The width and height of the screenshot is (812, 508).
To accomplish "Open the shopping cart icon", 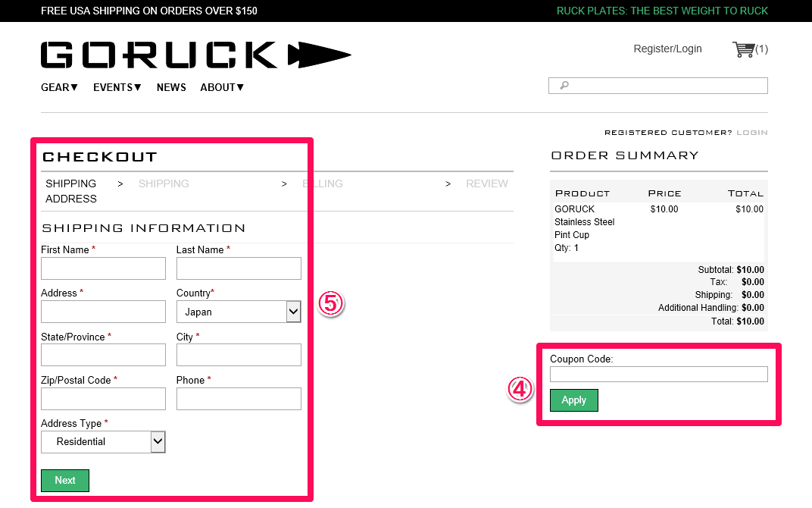I will tap(743, 49).
